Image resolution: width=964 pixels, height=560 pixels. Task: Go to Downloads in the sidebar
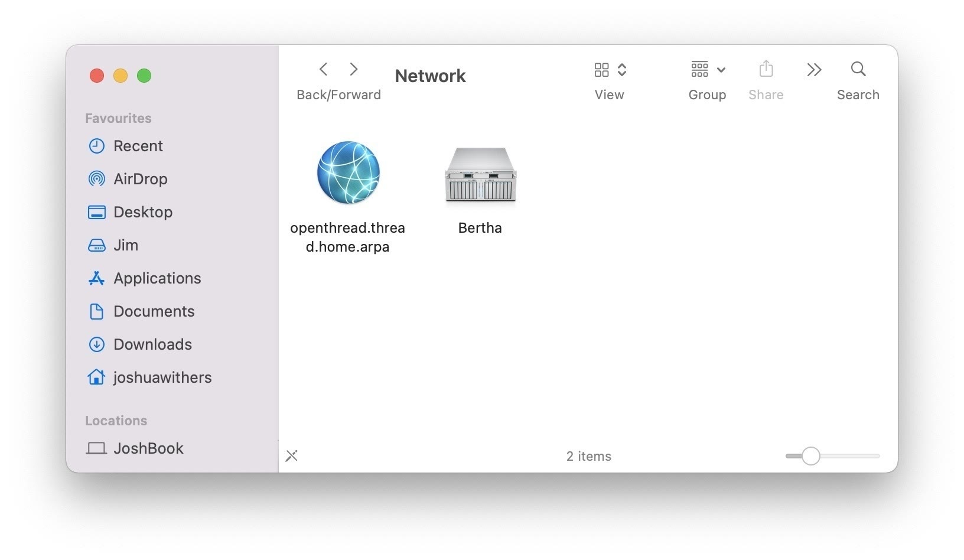(x=152, y=344)
